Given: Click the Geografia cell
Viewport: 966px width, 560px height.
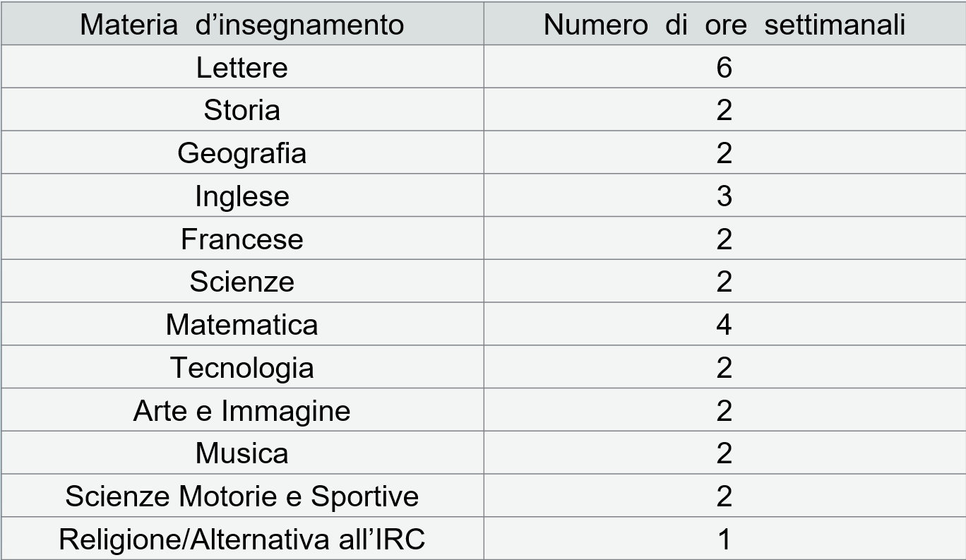Looking at the screenshot, I should (241, 153).
